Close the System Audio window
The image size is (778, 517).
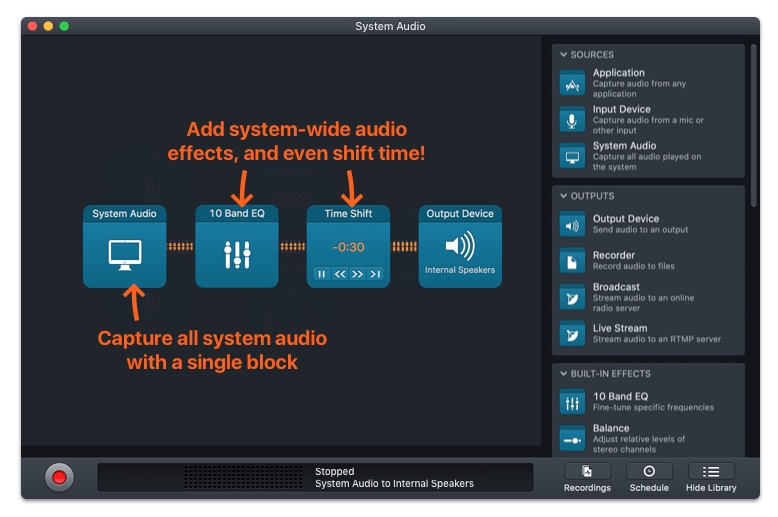33,26
